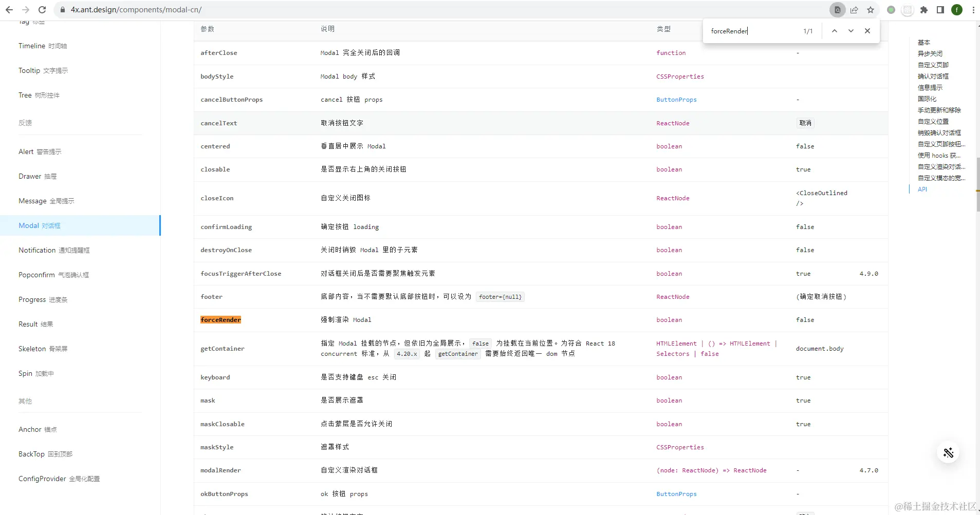Open Timeline 时间轴 in sidebar
Screen dimensions: 980x515
tap(43, 46)
